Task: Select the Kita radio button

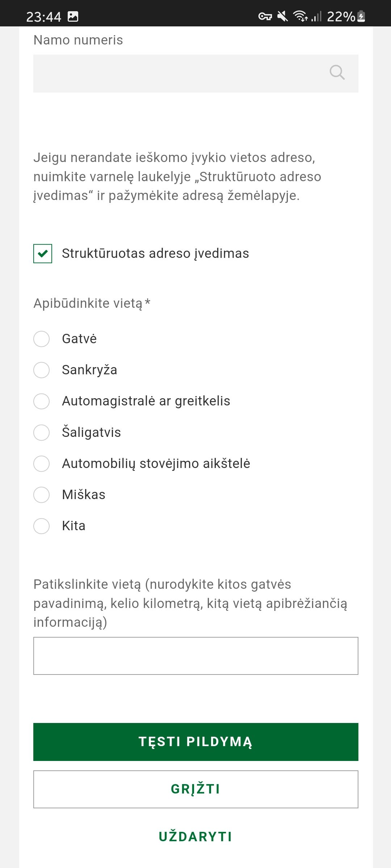Action: coord(42,526)
